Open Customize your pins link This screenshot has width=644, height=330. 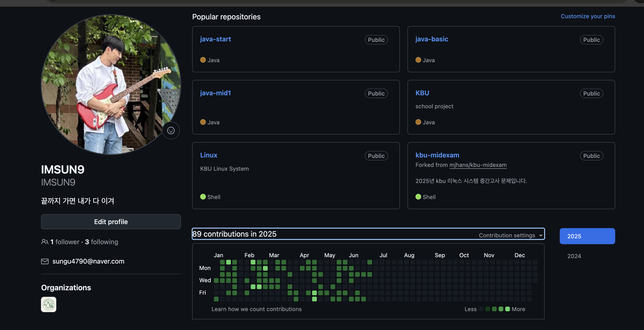[x=588, y=16]
